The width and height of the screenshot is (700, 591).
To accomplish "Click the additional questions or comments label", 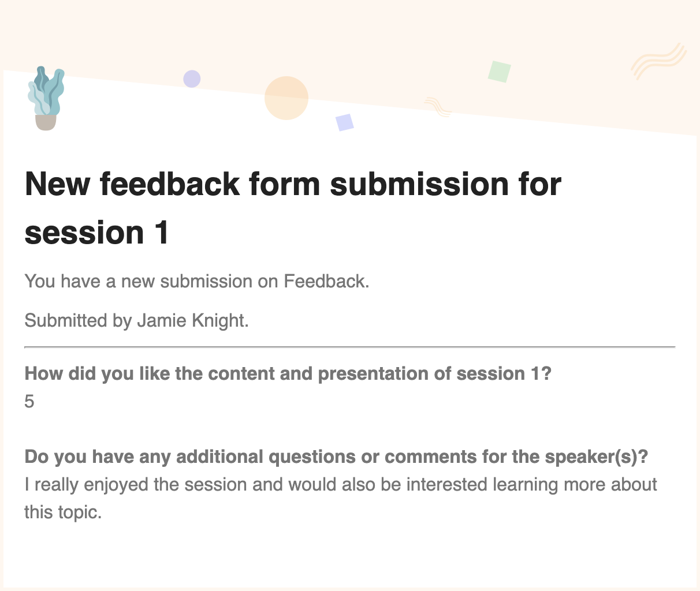I will 336,457.
